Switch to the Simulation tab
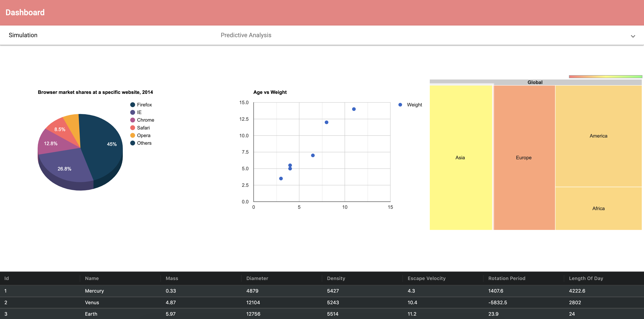Viewport: 644px width, 319px height. pos(23,35)
